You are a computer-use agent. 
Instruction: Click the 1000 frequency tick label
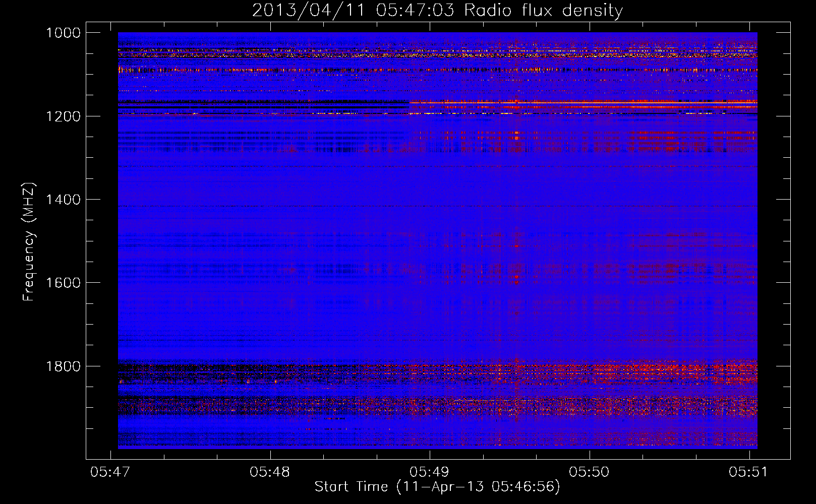[x=63, y=33]
